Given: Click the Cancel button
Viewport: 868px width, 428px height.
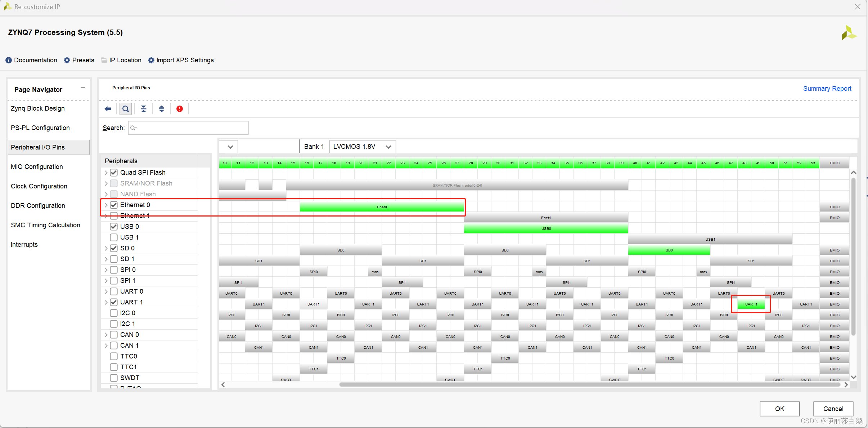Looking at the screenshot, I should point(833,409).
